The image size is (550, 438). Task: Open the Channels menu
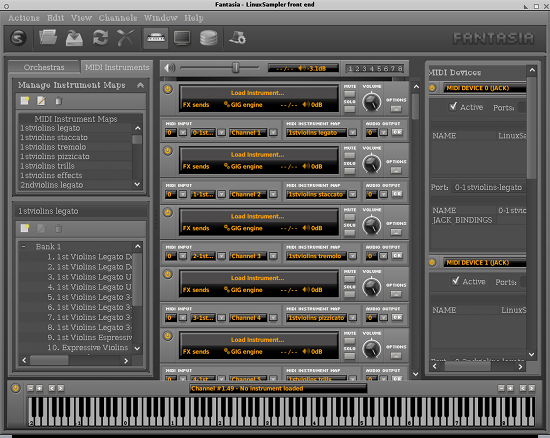(118, 18)
